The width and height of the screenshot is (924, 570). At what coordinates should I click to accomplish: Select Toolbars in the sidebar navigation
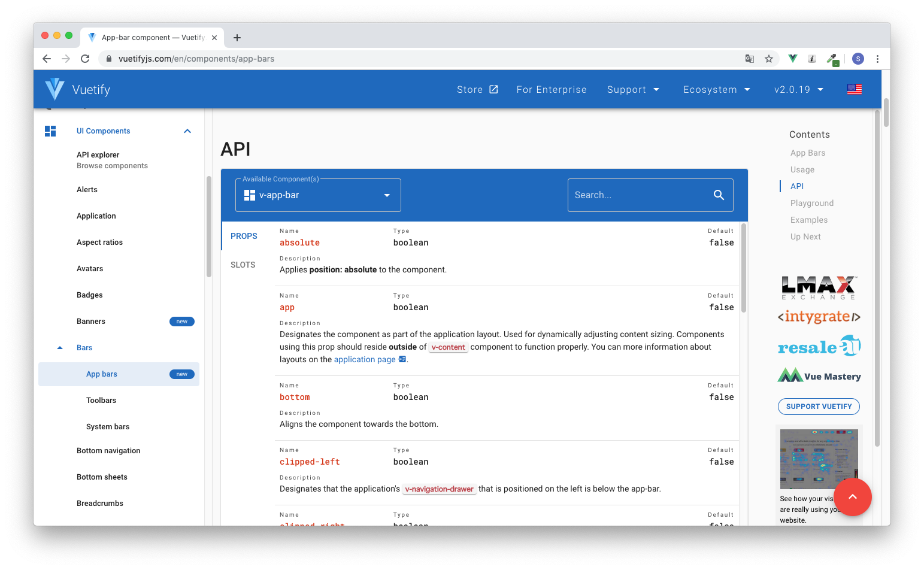(x=101, y=400)
